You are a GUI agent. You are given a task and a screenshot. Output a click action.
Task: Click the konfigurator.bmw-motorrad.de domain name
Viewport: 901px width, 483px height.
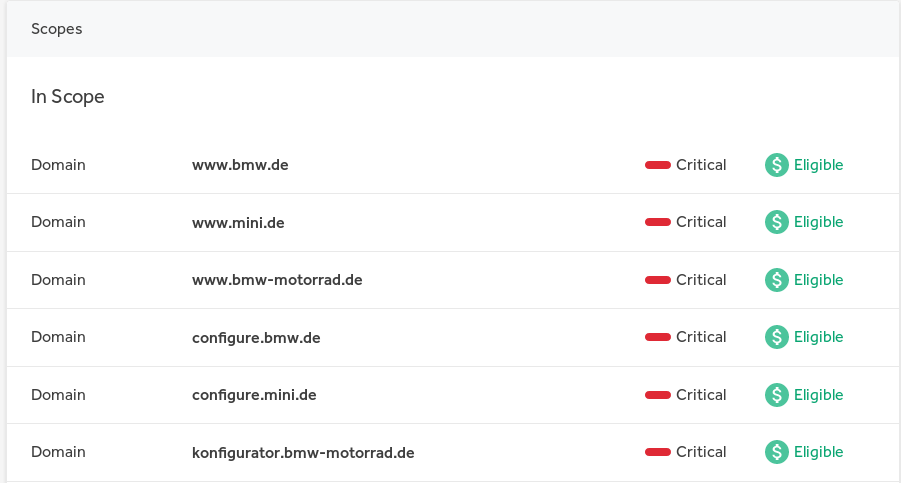coord(303,453)
